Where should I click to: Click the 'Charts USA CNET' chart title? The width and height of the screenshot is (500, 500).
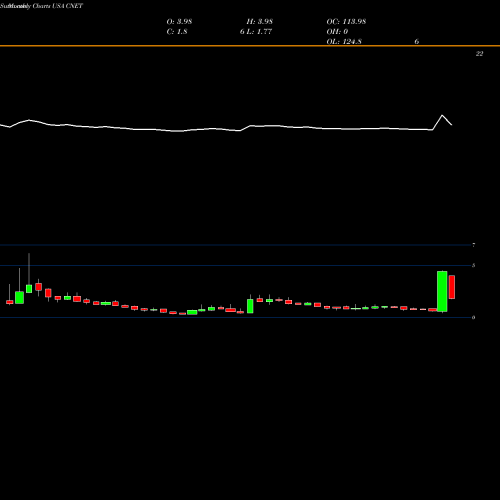tap(57, 6)
